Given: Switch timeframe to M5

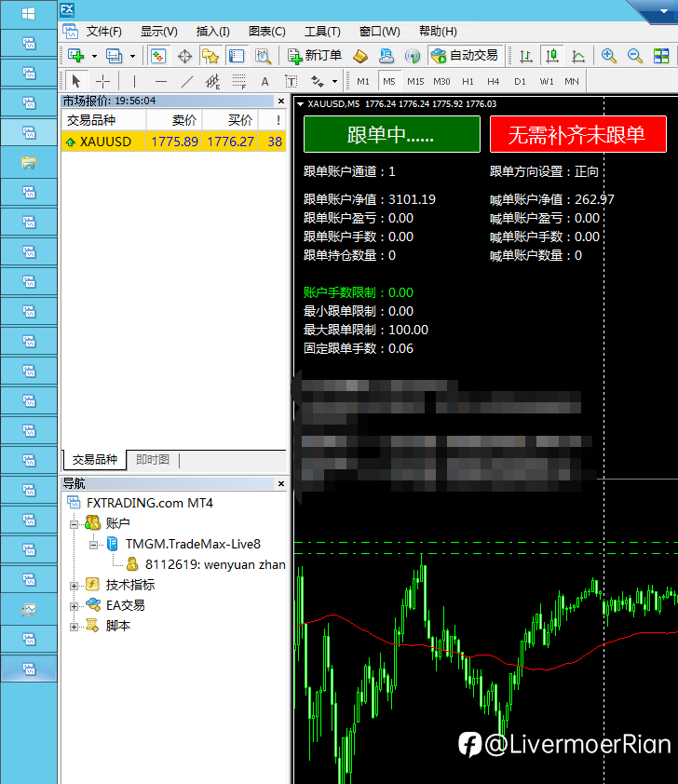Looking at the screenshot, I should (x=389, y=81).
